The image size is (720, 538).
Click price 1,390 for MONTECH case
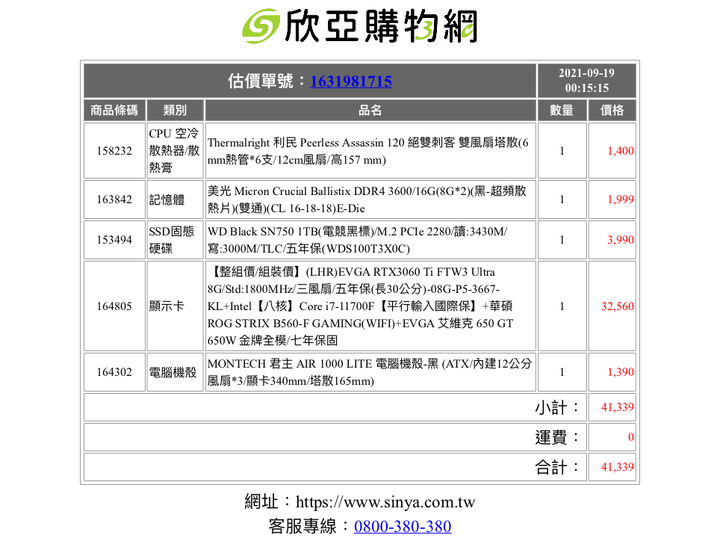(620, 372)
